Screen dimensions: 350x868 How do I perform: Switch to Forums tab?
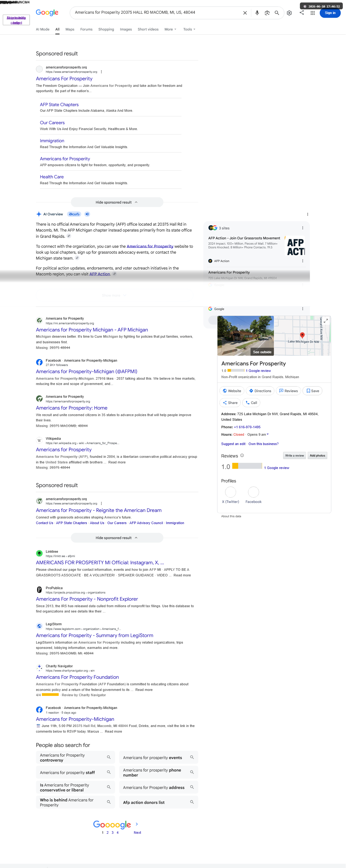pos(86,29)
